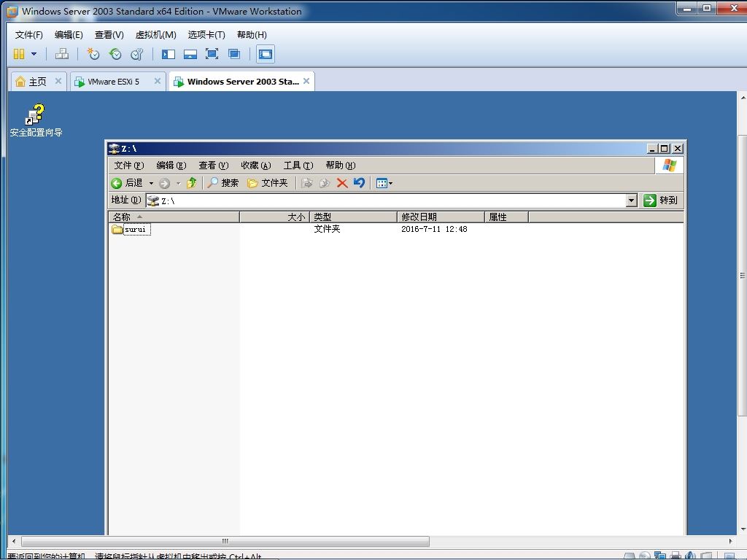Click the 转到 go button
The height and width of the screenshot is (560, 747).
click(661, 201)
